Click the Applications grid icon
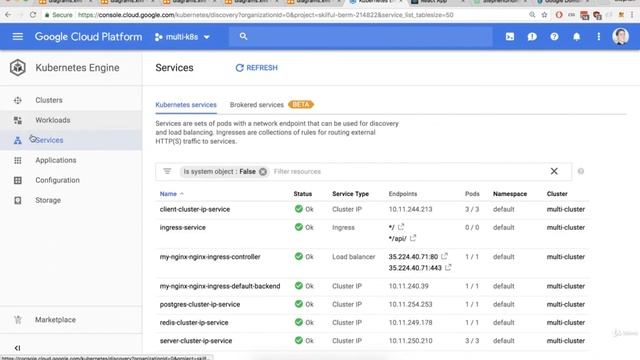 click(x=18, y=160)
